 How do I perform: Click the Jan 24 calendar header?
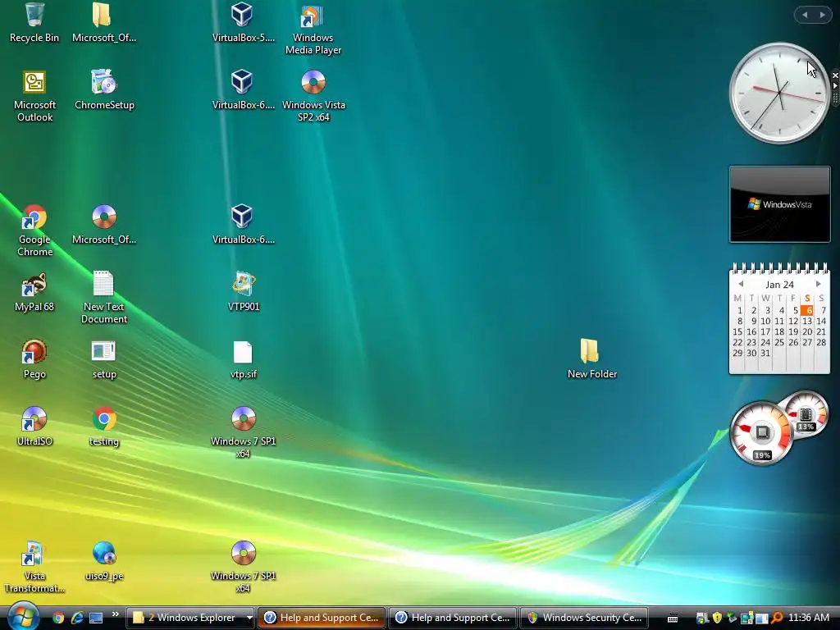779,285
